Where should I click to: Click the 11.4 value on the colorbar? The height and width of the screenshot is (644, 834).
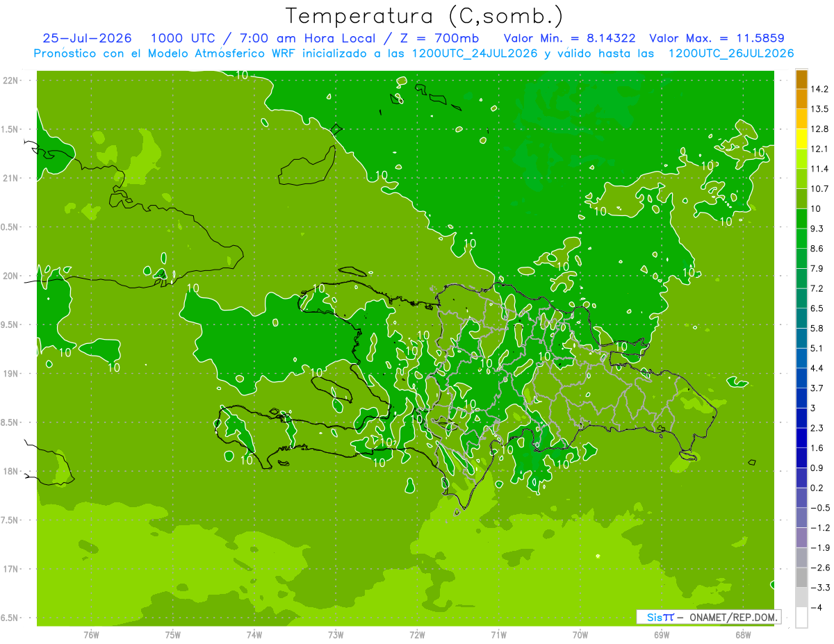click(820, 169)
